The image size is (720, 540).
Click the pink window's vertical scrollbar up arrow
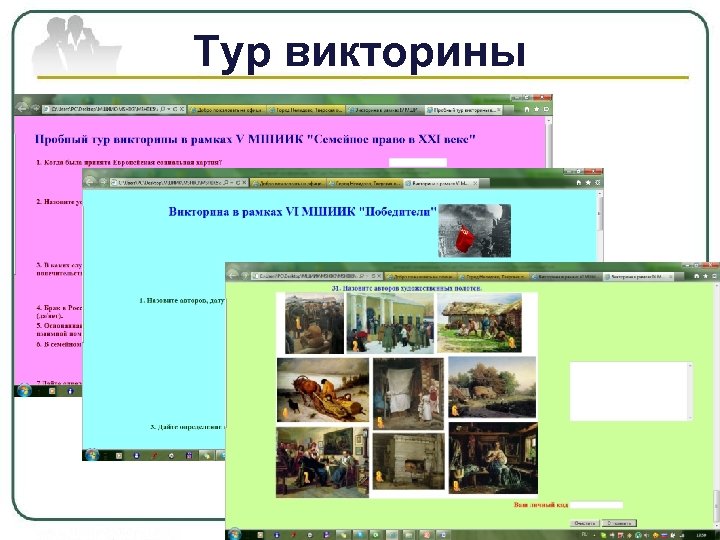[x=548, y=120]
